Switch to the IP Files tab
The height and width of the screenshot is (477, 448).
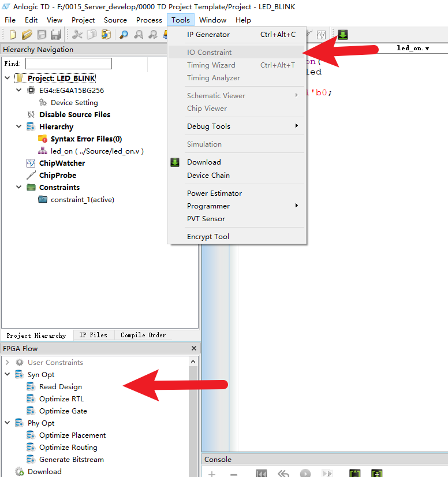tap(94, 335)
